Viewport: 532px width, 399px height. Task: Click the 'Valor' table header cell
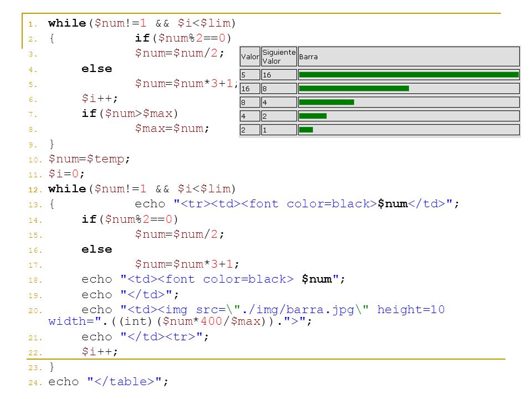pos(250,57)
